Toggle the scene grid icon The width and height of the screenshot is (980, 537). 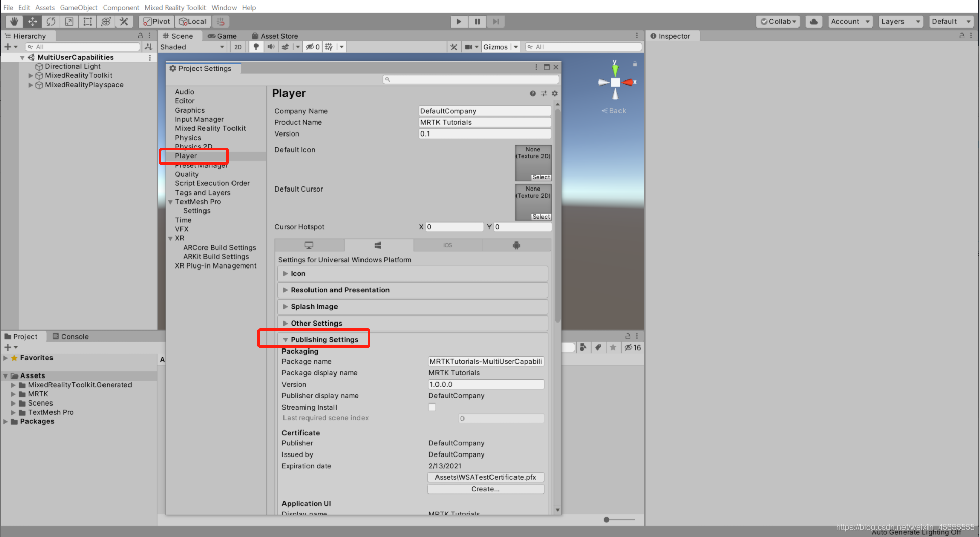click(329, 47)
